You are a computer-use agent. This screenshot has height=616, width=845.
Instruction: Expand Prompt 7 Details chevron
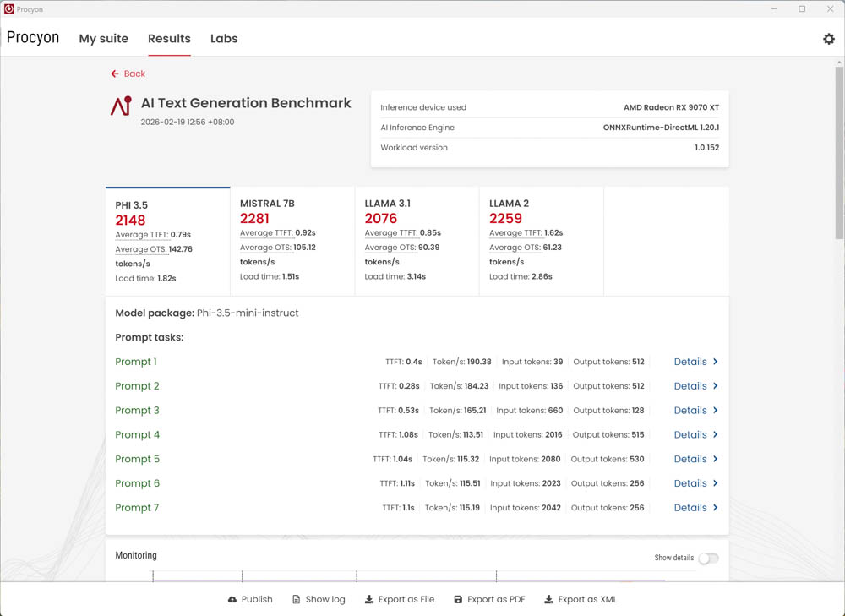click(716, 508)
